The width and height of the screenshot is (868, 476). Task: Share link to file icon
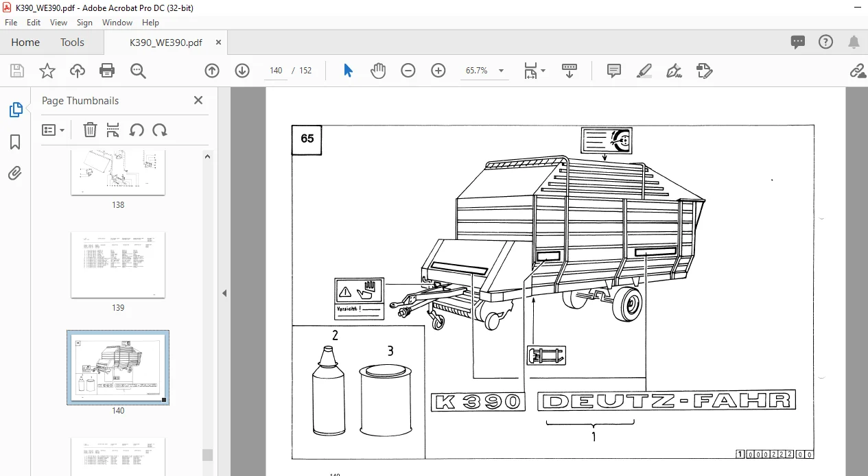[856, 71]
